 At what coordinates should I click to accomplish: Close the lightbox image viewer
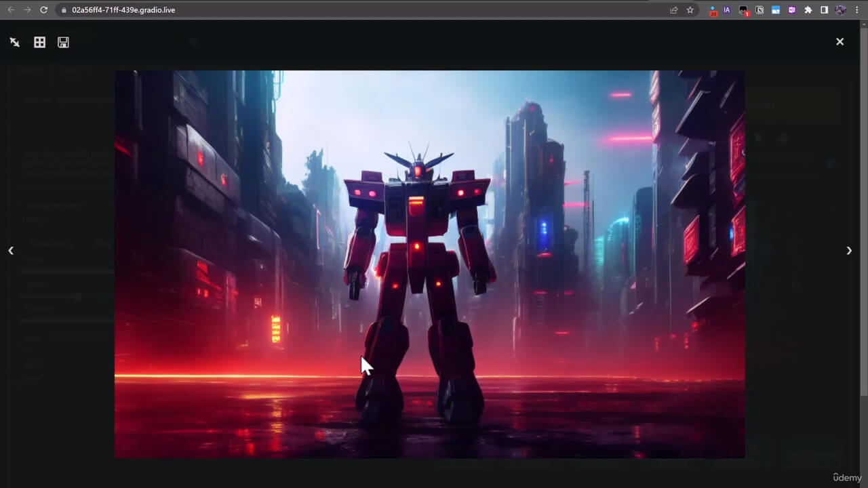840,41
